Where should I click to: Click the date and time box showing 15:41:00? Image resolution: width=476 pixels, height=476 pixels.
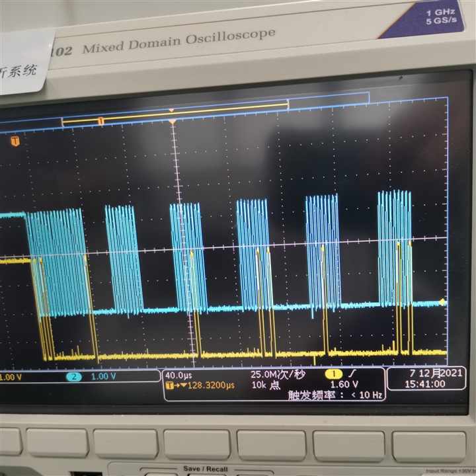[x=426, y=378]
